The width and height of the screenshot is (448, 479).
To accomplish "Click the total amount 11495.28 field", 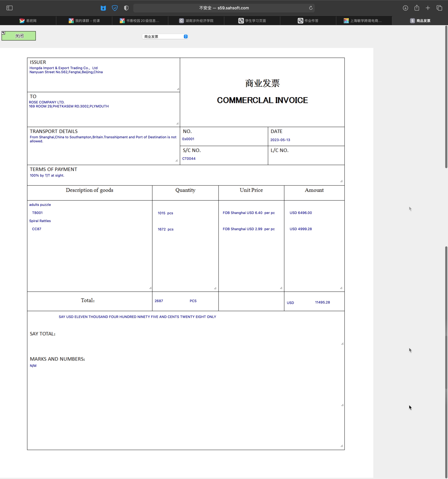I will click(322, 302).
